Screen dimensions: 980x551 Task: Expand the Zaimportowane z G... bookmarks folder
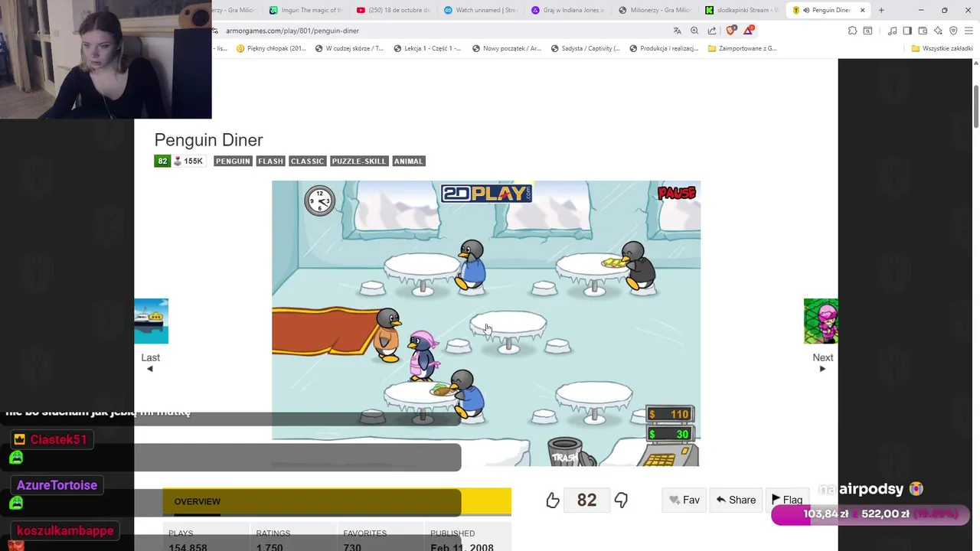click(742, 48)
